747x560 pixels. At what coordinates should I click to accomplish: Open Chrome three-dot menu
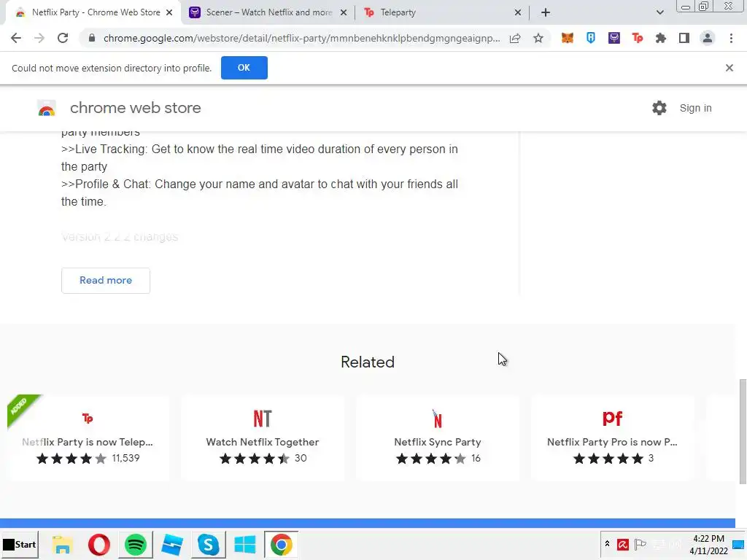click(731, 38)
